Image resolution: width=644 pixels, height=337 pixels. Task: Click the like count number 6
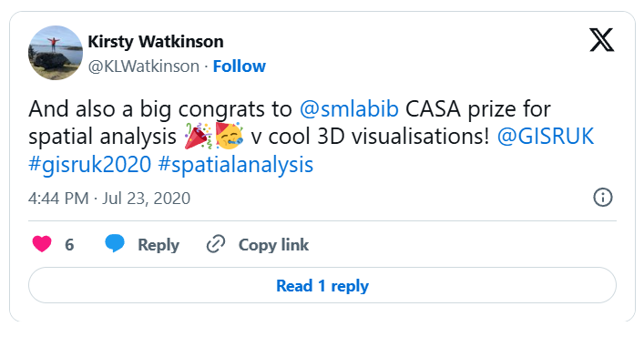(69, 245)
